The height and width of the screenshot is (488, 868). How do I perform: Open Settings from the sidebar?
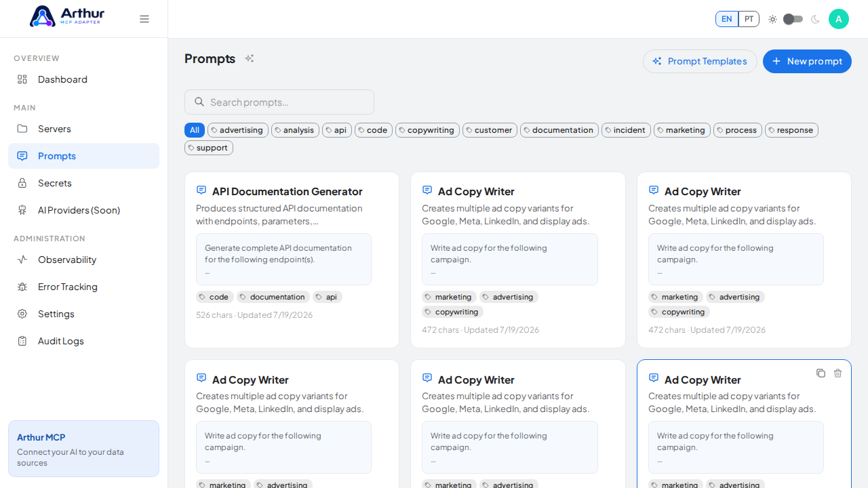coord(83,314)
